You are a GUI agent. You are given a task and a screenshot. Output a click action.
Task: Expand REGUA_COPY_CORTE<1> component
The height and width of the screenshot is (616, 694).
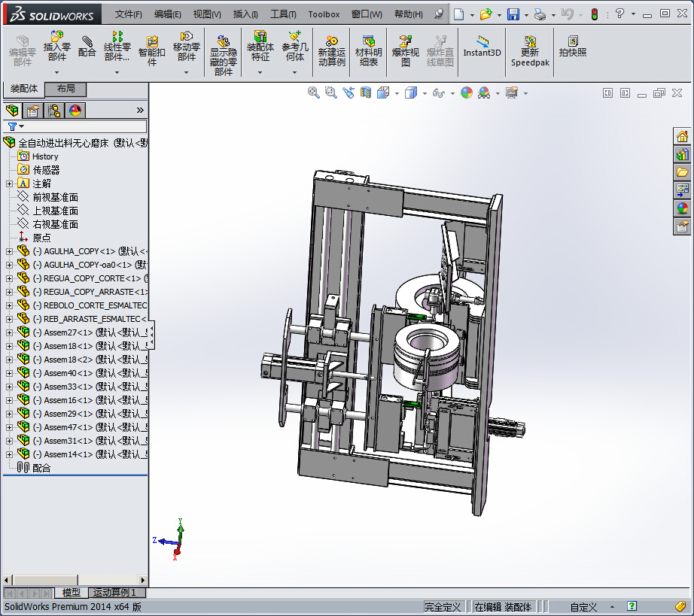(x=9, y=278)
